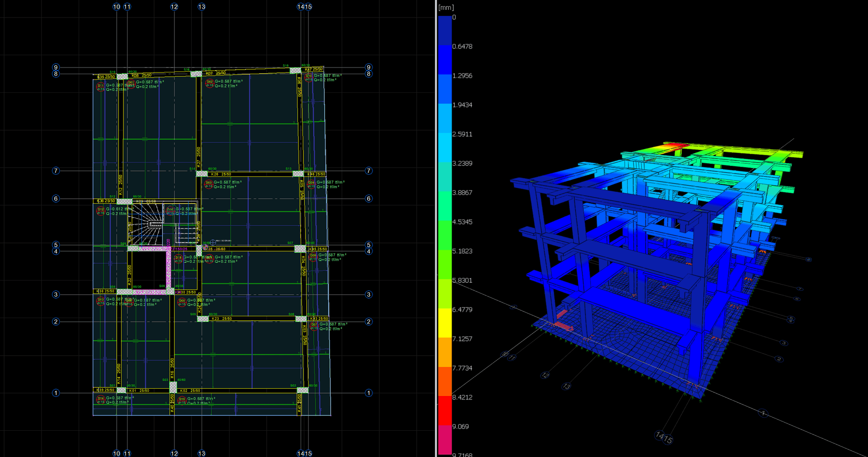
Task: Select hatched column S03 on plan
Action: point(173,387)
